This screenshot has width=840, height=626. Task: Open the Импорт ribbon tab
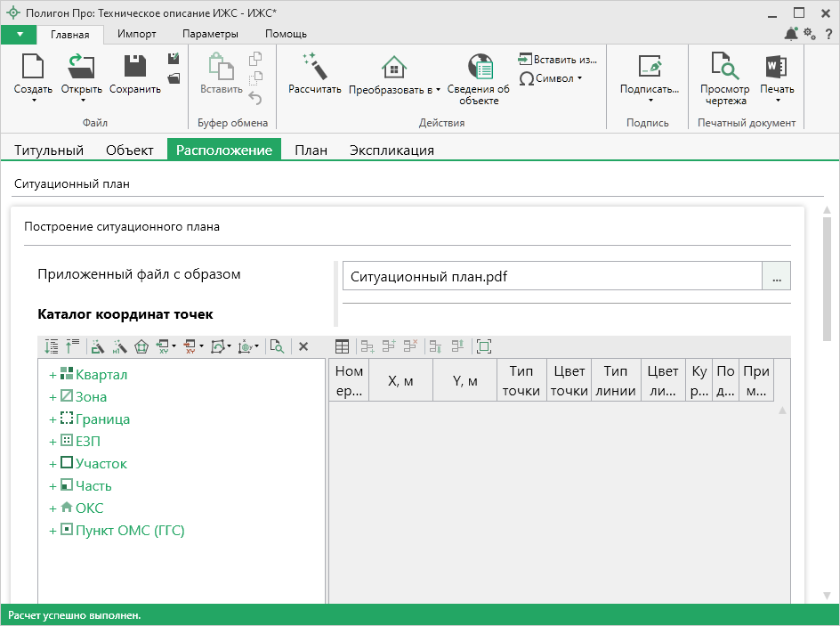136,34
